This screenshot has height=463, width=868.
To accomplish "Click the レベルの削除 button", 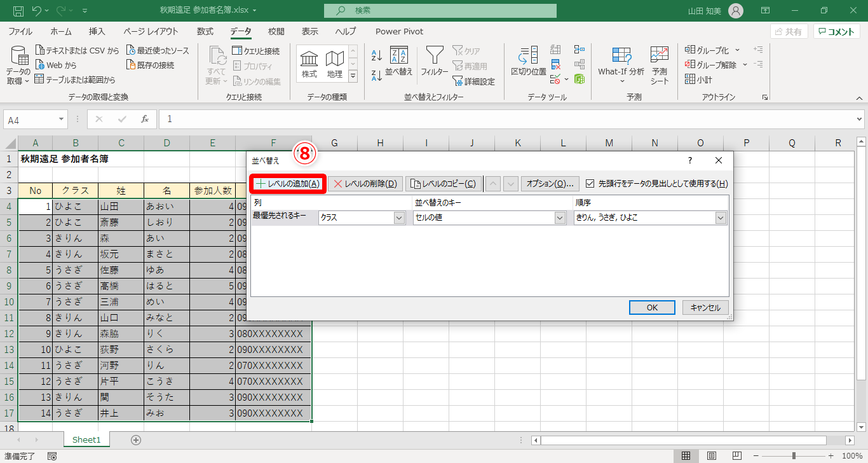I will click(365, 184).
